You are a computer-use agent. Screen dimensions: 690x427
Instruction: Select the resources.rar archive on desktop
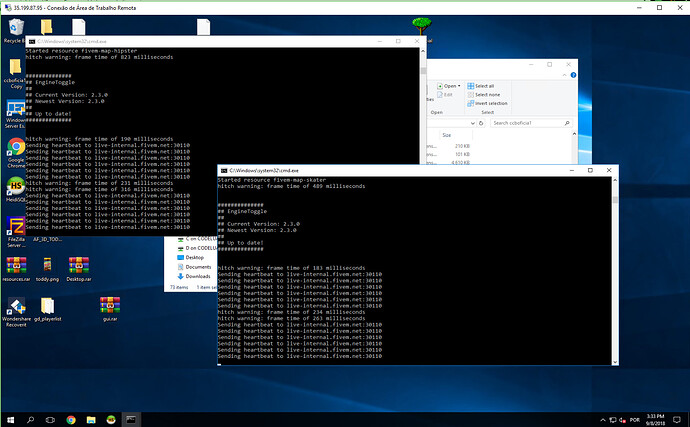point(16,267)
